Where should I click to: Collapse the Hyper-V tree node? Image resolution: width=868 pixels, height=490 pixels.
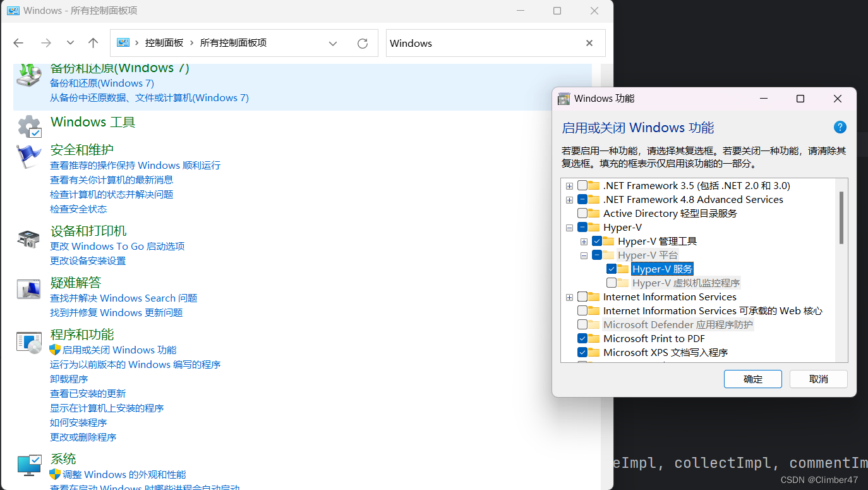pos(570,228)
